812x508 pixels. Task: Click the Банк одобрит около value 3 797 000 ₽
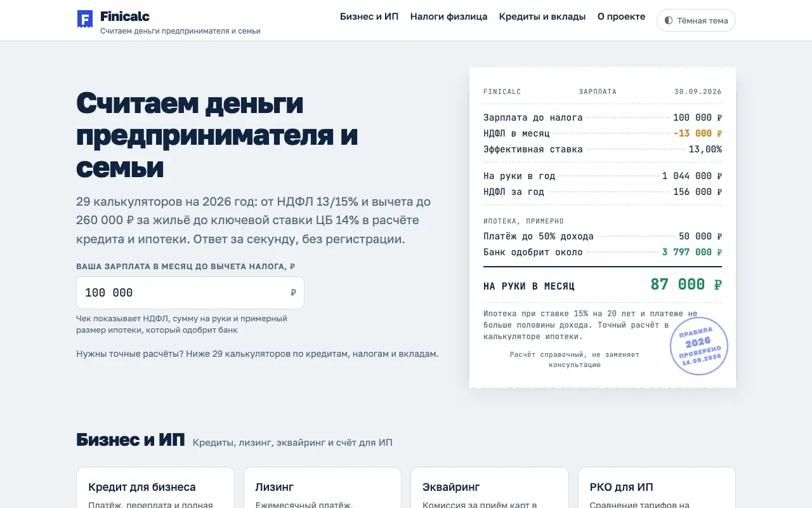pyautogui.click(x=692, y=252)
